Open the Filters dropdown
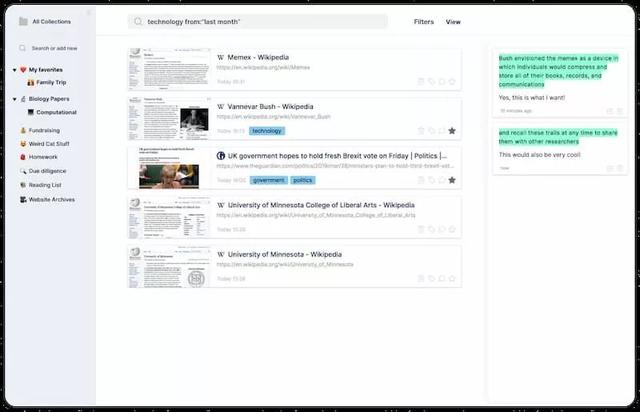Image resolution: width=640 pixels, height=412 pixels. point(424,21)
